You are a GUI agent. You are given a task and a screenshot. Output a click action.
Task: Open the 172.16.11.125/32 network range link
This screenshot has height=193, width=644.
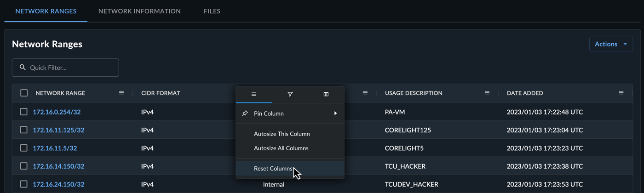pos(58,130)
